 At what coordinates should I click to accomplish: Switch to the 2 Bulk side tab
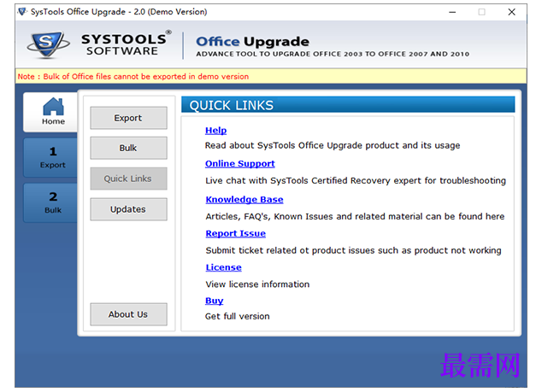coord(50,202)
